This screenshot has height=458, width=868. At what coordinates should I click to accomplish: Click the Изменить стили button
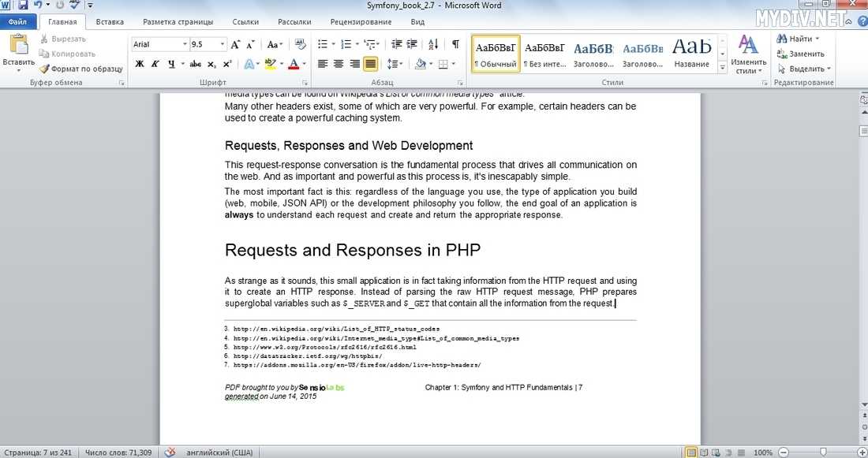coord(746,54)
